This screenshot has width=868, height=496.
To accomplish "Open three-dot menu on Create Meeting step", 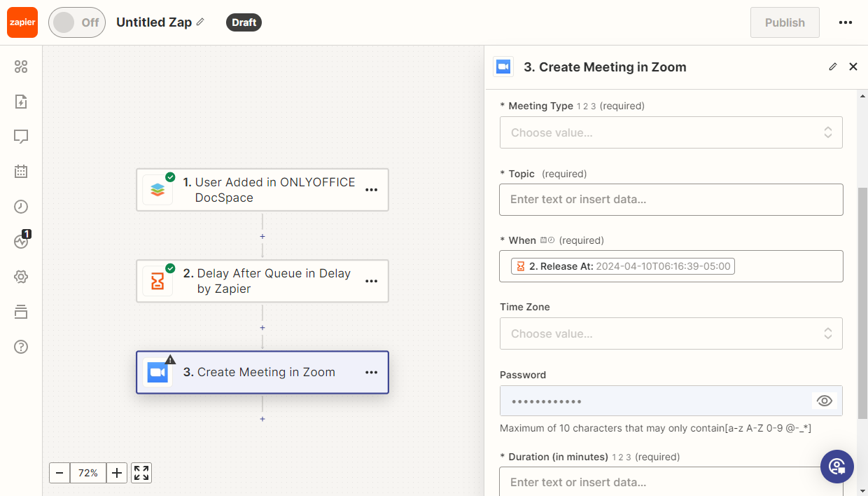I will [x=372, y=373].
